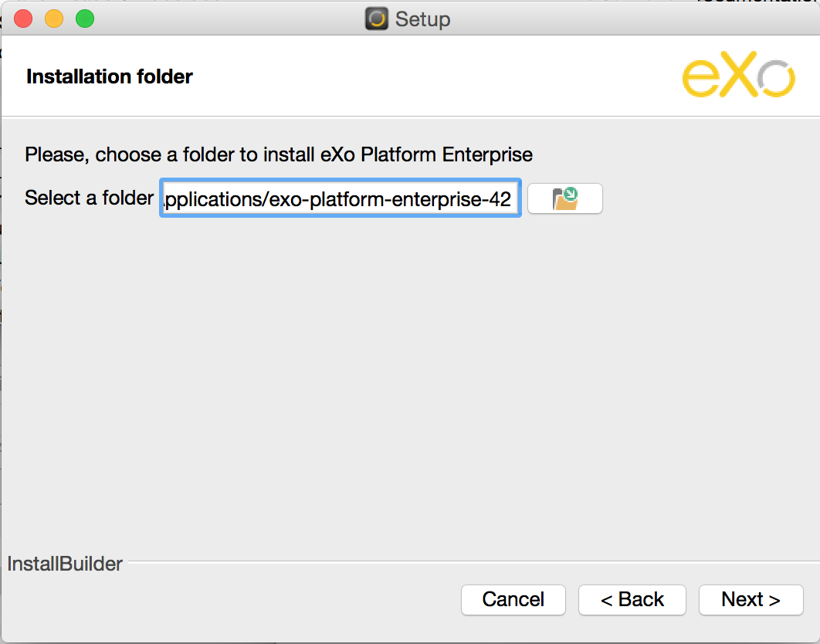Click the Setup app icon in title bar

[x=377, y=19]
